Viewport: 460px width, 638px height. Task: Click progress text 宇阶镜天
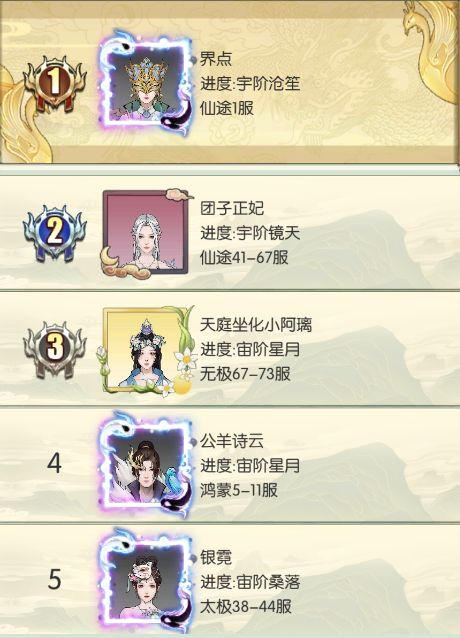tap(268, 234)
